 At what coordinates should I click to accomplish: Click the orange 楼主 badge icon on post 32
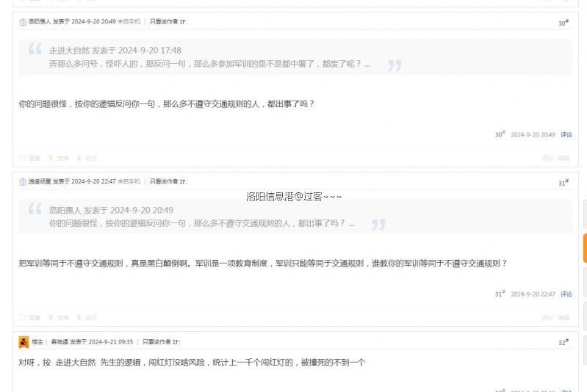coord(24,342)
